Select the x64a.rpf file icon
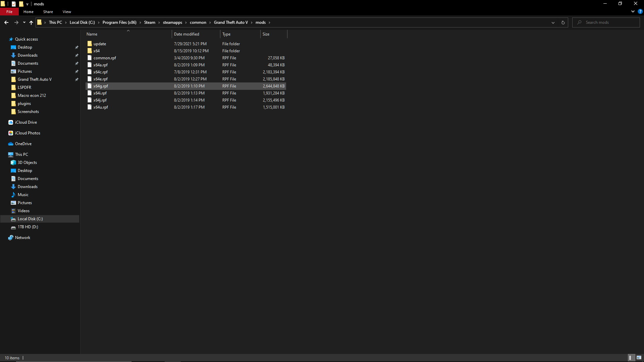This screenshot has width=644, height=362. click(x=90, y=65)
